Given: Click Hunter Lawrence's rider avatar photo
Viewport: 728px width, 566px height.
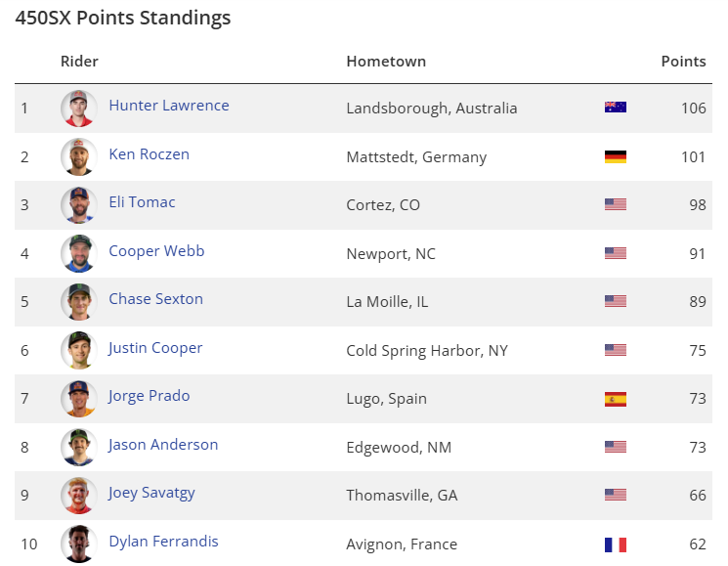Looking at the screenshot, I should click(78, 108).
